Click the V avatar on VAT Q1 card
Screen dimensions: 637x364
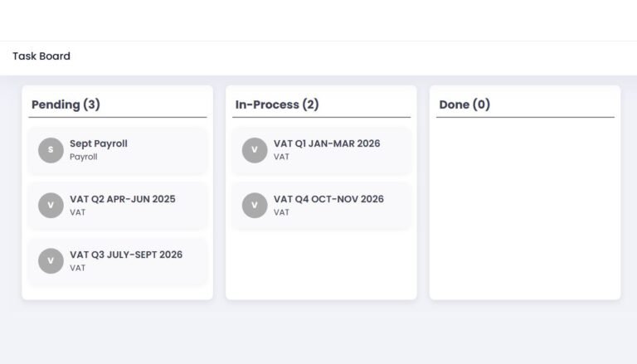[255, 150]
